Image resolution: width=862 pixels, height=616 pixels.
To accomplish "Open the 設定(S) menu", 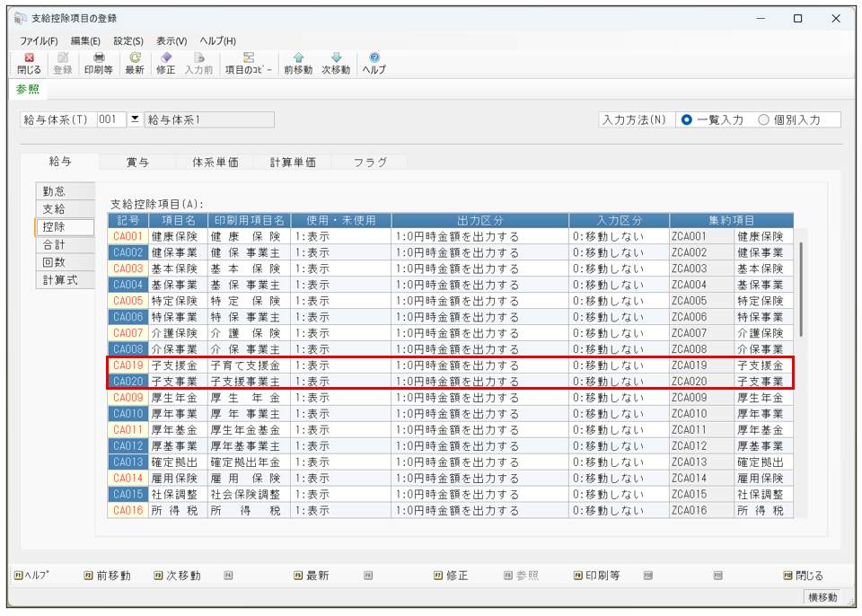I will coord(128,40).
